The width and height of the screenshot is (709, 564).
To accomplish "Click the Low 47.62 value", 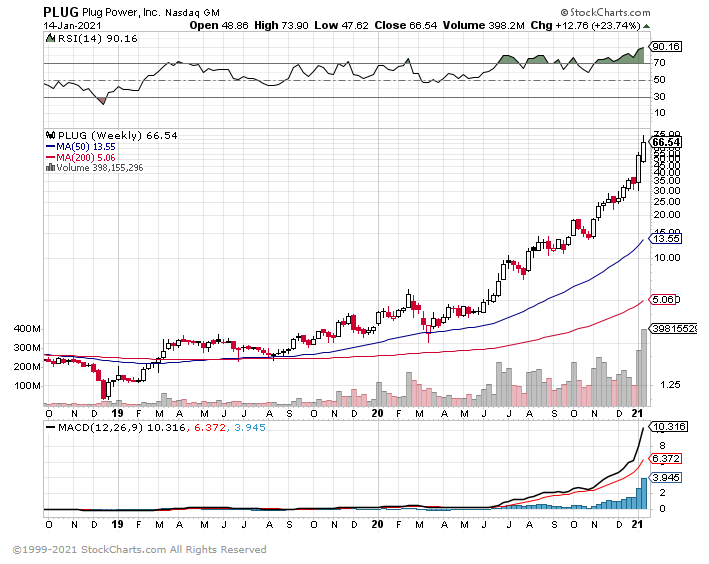I will pos(341,25).
